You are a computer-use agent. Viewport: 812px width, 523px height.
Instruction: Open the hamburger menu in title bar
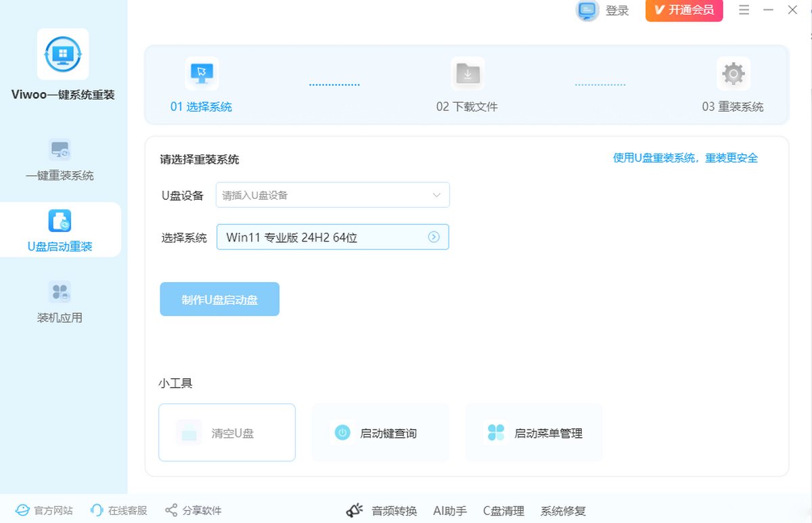pos(744,10)
